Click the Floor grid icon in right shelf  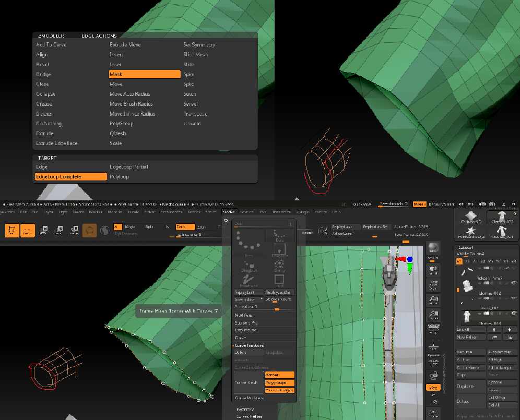(433, 346)
